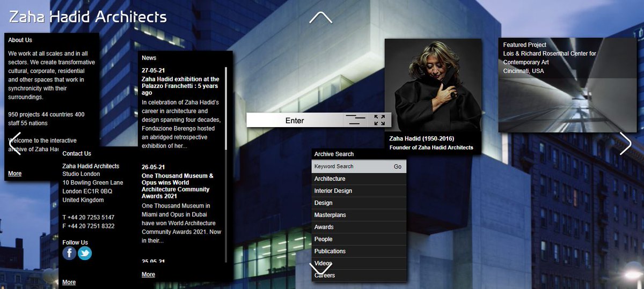This screenshot has width=644, height=289.
Task: Toggle fullscreen mode icon
Action: click(x=379, y=120)
